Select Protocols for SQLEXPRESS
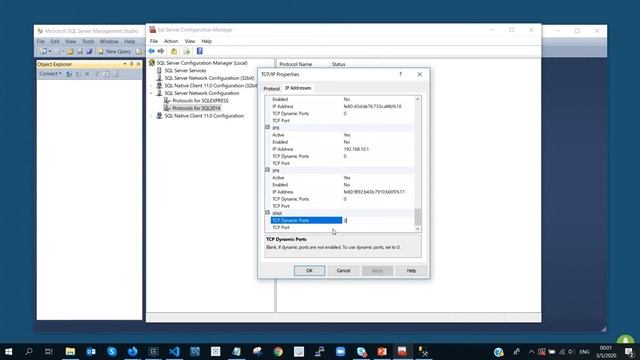Image resolution: width=640 pixels, height=360 pixels. (x=200, y=100)
